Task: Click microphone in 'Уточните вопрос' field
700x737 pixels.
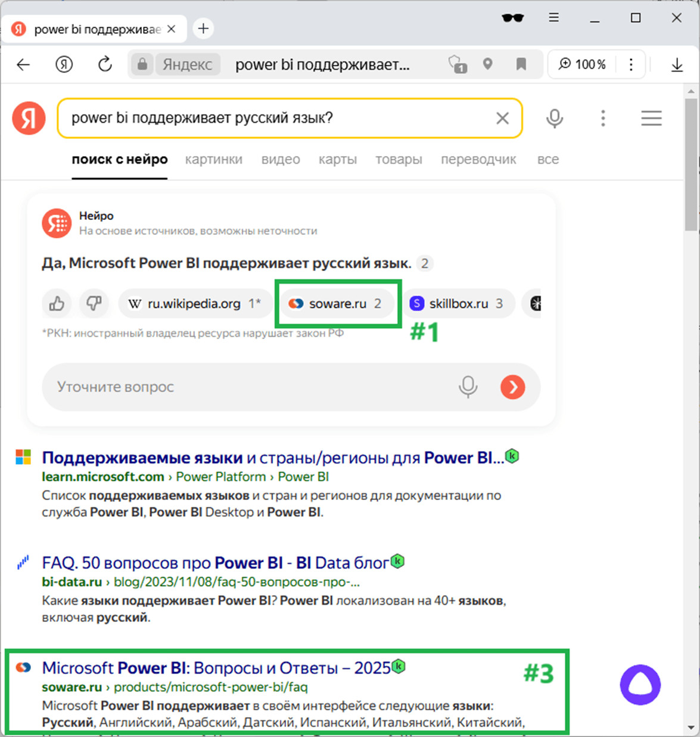Action: coord(468,387)
